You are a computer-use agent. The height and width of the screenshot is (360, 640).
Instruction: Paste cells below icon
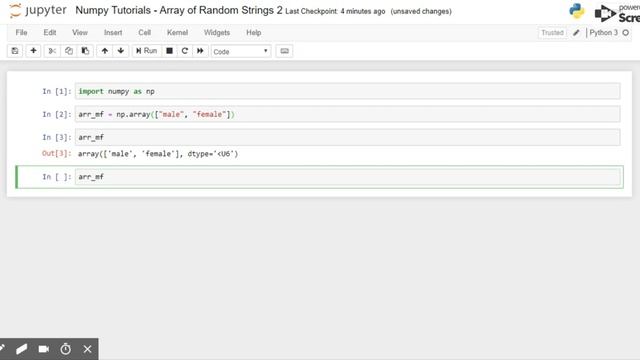85,51
